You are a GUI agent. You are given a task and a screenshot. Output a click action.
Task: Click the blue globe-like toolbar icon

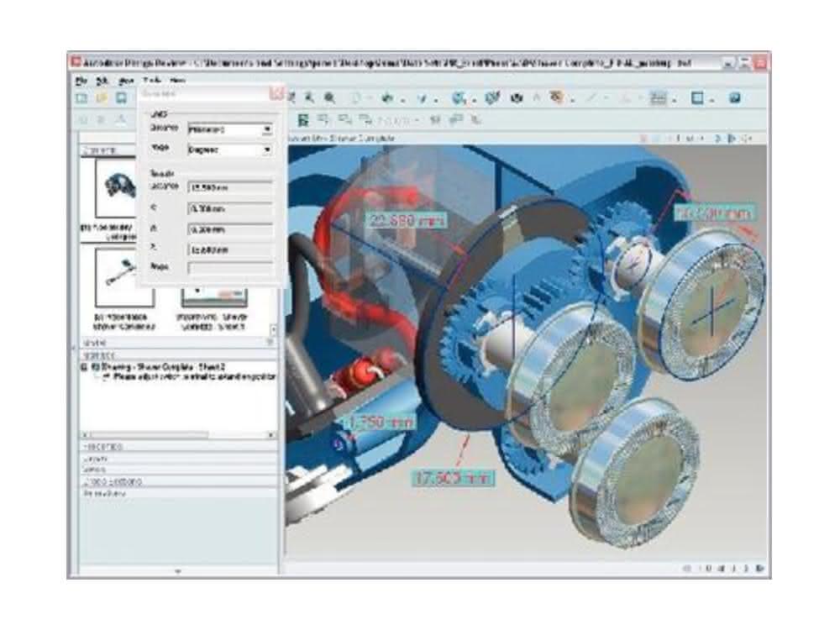(459, 98)
